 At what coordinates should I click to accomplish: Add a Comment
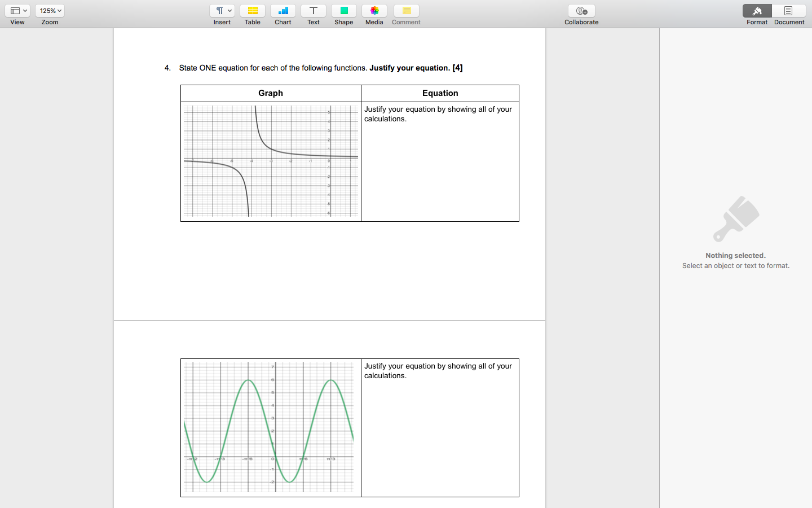407,11
